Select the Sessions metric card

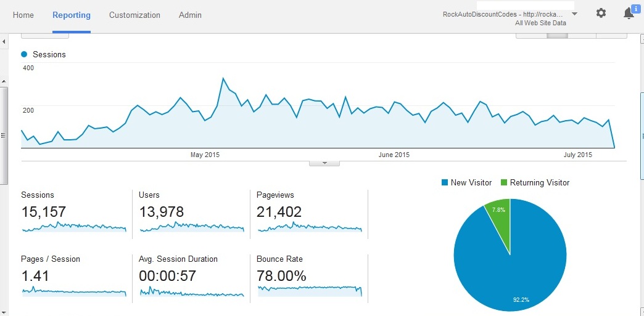(x=76, y=214)
